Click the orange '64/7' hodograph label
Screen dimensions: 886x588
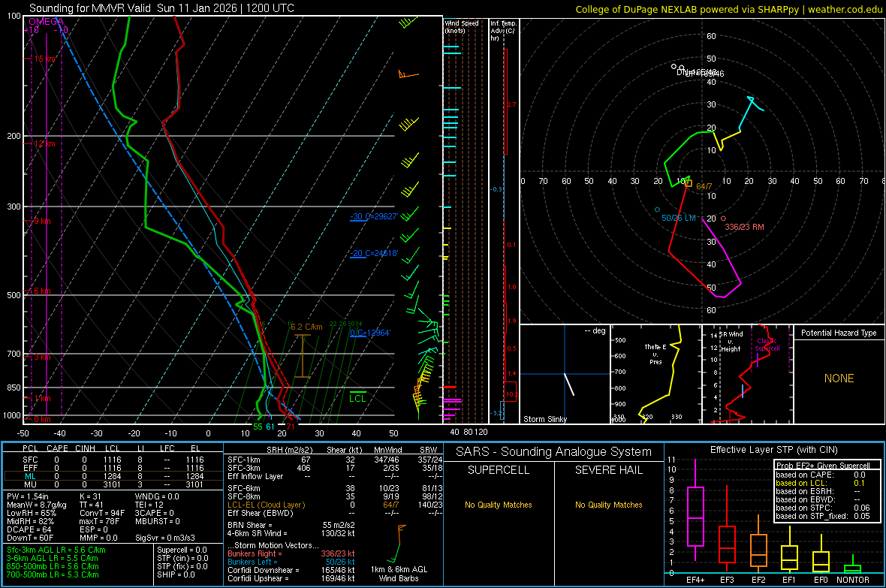click(704, 186)
